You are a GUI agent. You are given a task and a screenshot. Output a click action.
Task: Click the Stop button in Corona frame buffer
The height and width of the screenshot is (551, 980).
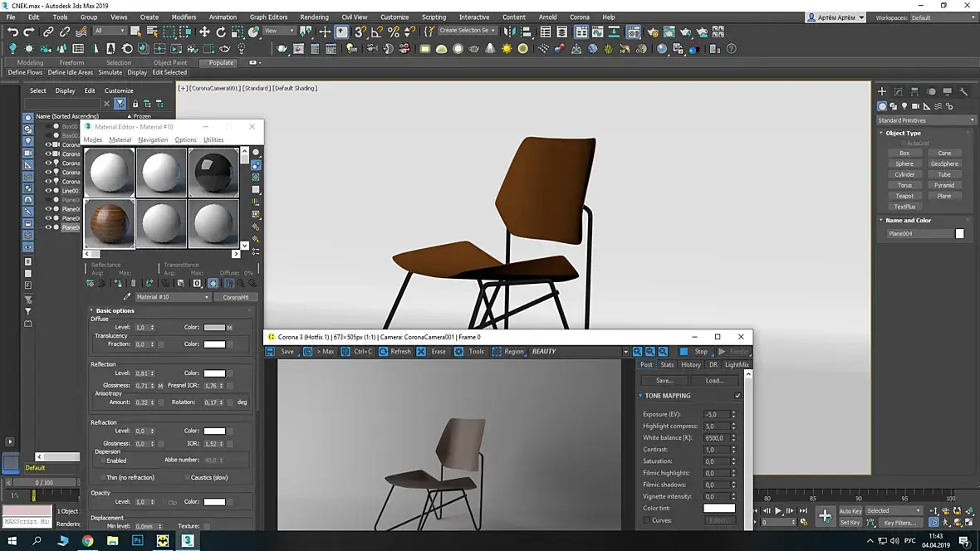pos(695,352)
